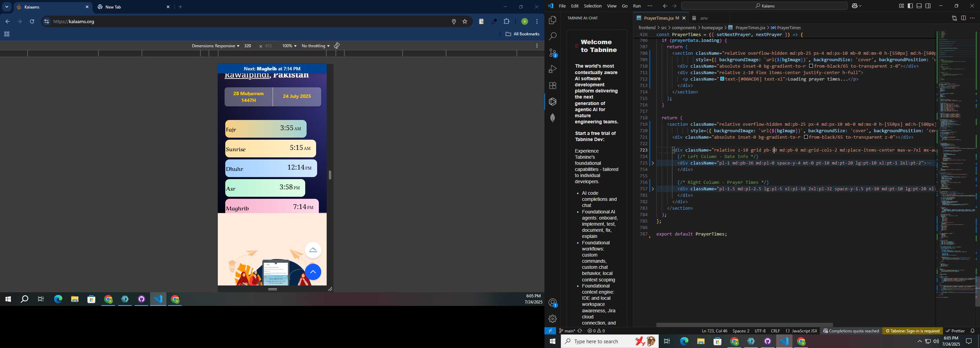Image resolution: width=980 pixels, height=348 pixels.
Task: Click the viewport width field showing 320
Action: (248, 46)
